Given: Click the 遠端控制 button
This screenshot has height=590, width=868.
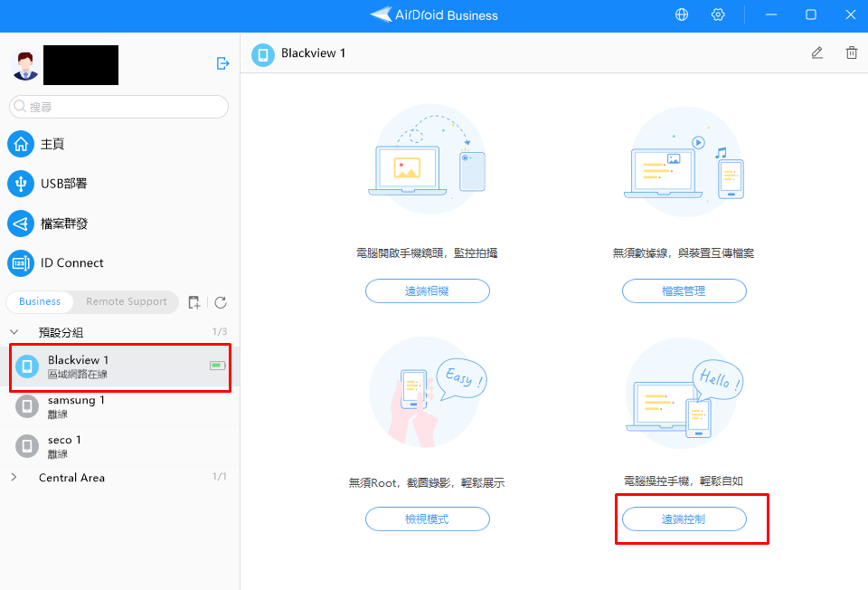Looking at the screenshot, I should [x=684, y=519].
